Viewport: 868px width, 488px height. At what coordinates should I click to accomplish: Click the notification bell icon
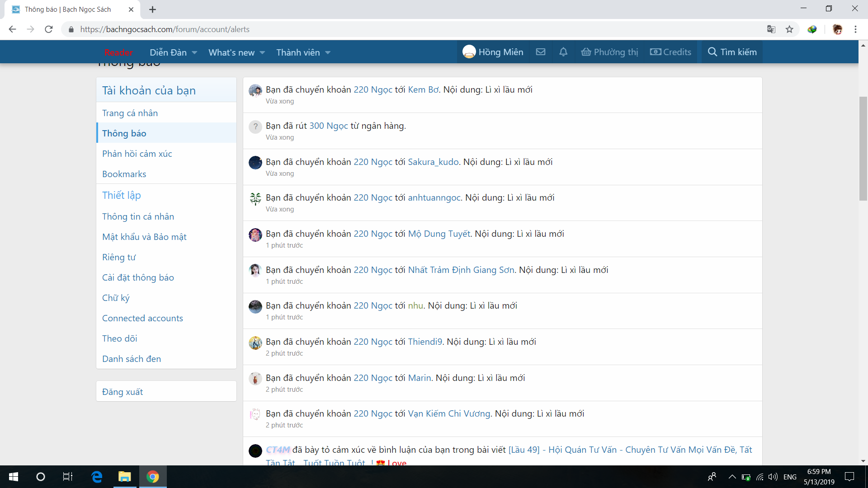pos(563,52)
